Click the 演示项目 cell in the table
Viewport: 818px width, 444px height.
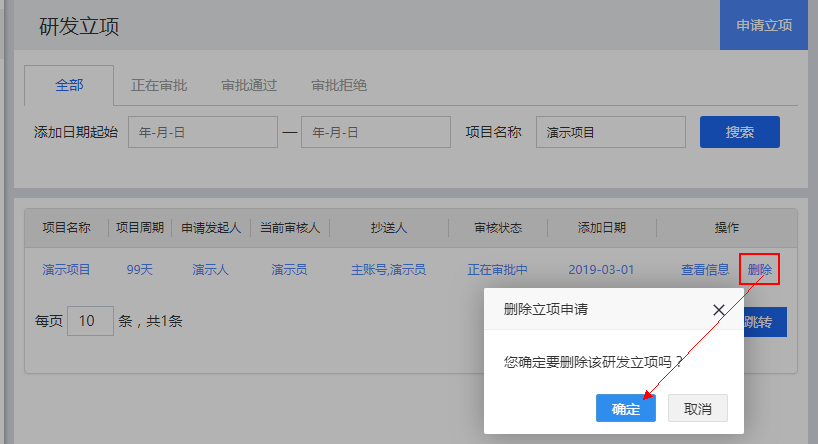pyautogui.click(x=66, y=270)
